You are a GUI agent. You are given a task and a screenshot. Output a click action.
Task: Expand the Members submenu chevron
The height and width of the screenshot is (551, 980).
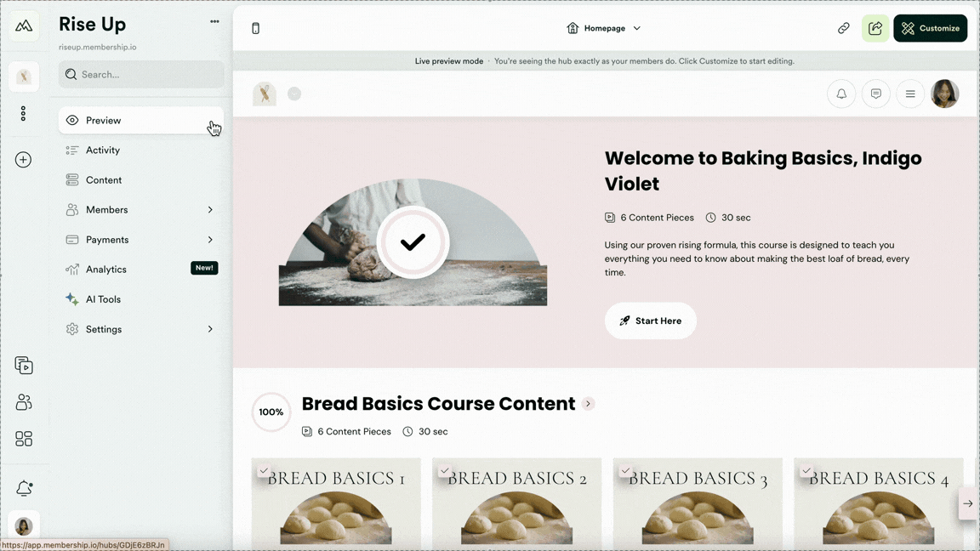[x=210, y=210]
